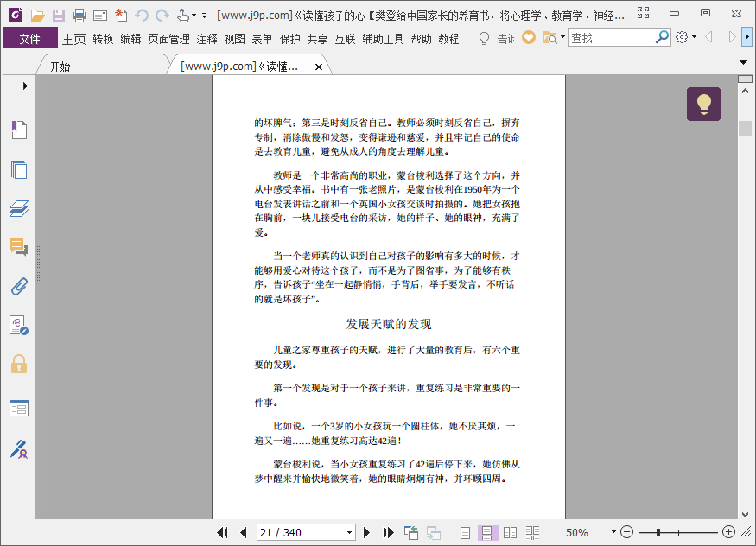
Task: Expand the advanced search dropdown arrow
Action: (562, 36)
